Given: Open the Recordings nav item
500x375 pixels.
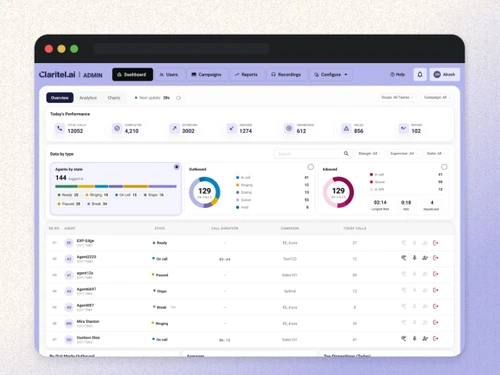Looking at the screenshot, I should [x=286, y=74].
